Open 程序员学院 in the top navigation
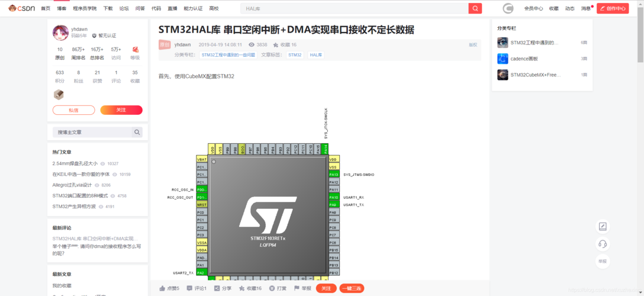The image size is (644, 296). [x=85, y=8]
